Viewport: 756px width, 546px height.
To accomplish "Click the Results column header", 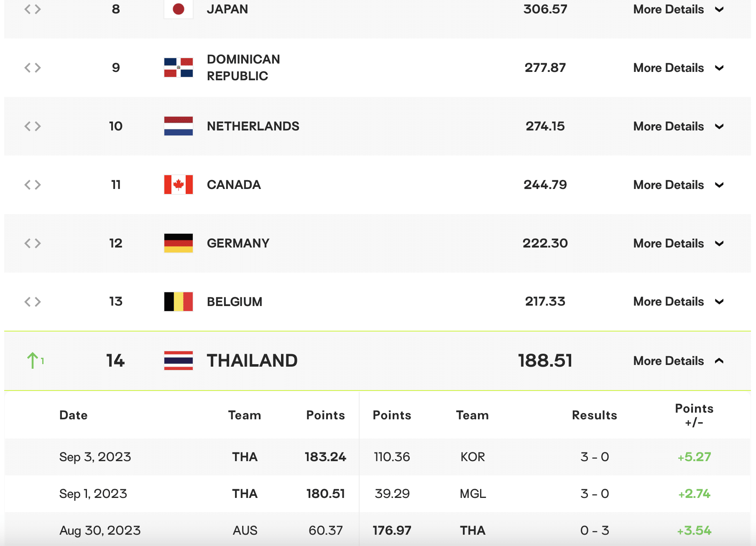I will (x=594, y=415).
